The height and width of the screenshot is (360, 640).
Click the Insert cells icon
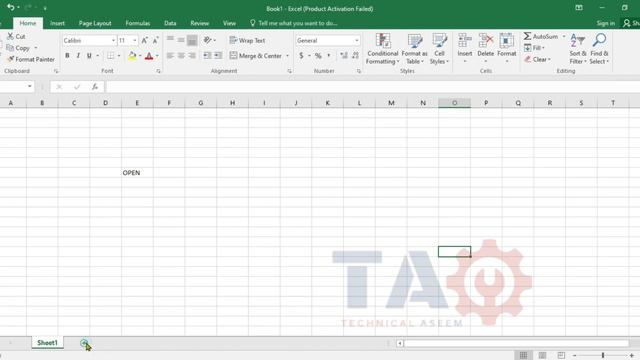[x=464, y=41]
